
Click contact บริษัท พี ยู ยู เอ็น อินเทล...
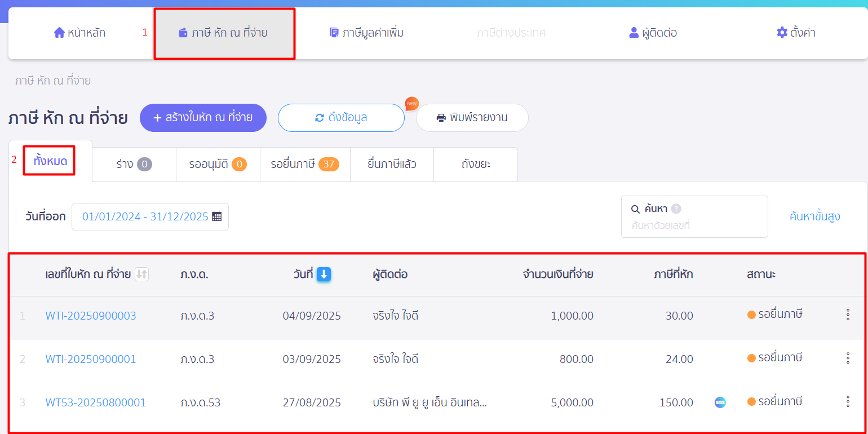[x=430, y=402]
